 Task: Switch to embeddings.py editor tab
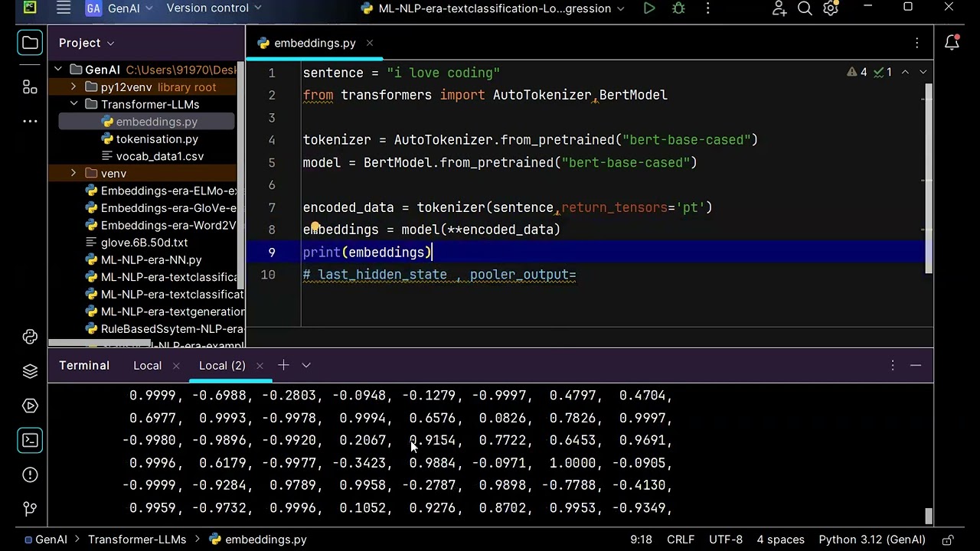tap(315, 43)
